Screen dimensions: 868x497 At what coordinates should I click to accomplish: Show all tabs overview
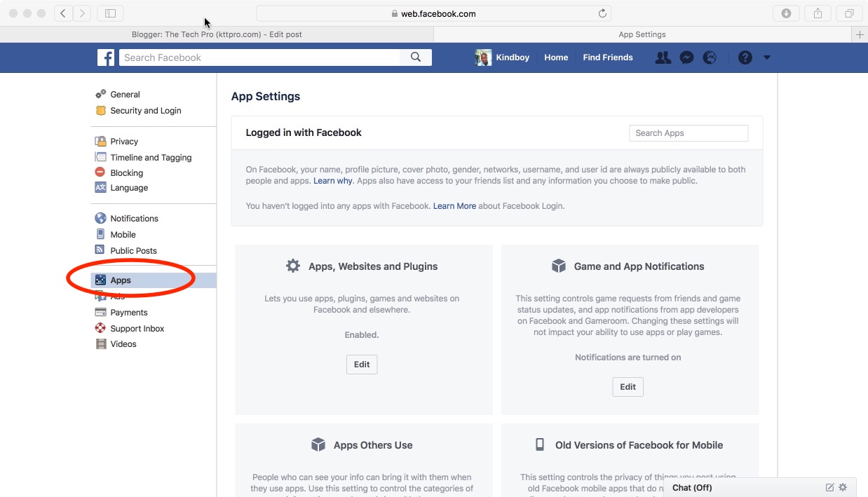(x=849, y=13)
